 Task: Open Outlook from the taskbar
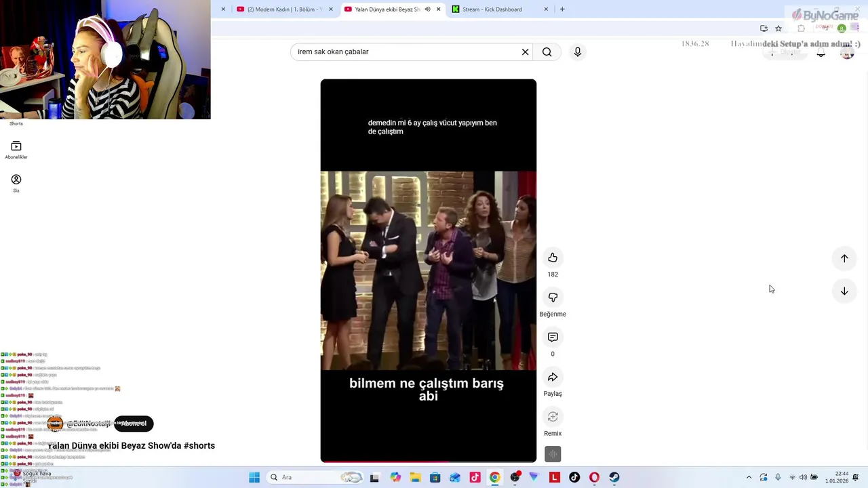point(455,477)
